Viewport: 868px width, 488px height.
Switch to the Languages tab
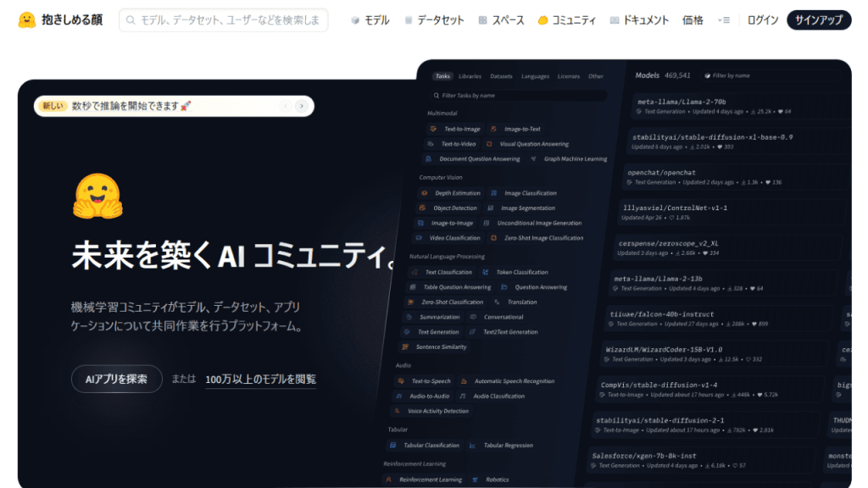536,76
